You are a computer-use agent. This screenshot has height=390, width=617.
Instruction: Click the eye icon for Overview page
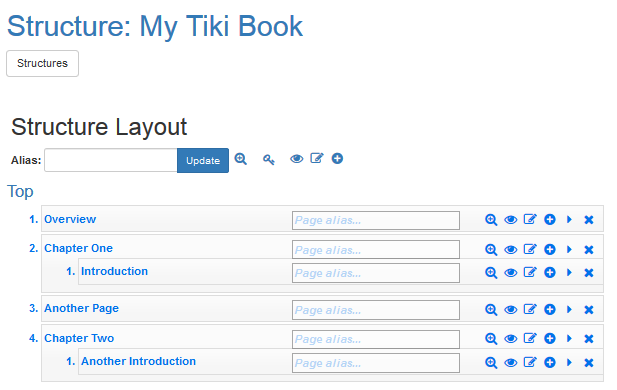[510, 220]
